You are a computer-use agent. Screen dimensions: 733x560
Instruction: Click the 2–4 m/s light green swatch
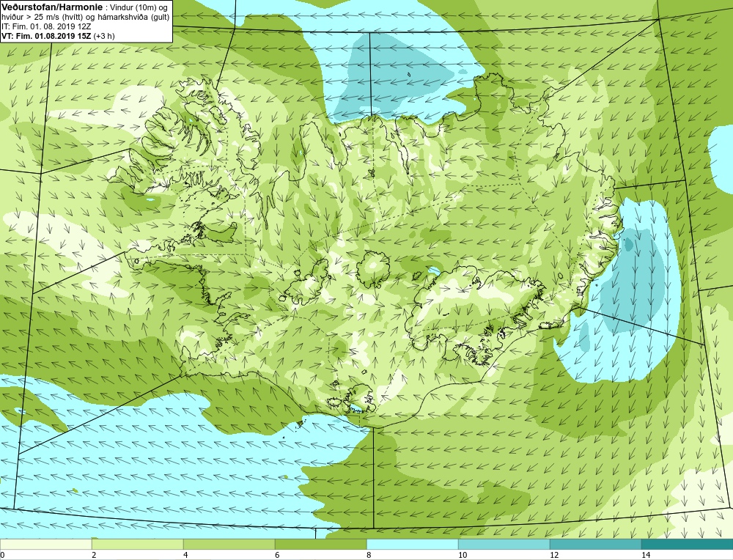coord(138,544)
